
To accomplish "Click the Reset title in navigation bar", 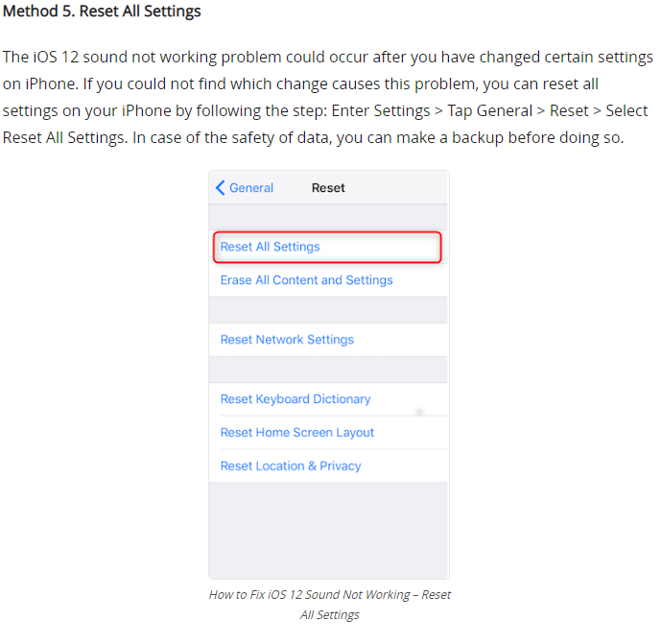I will click(328, 188).
